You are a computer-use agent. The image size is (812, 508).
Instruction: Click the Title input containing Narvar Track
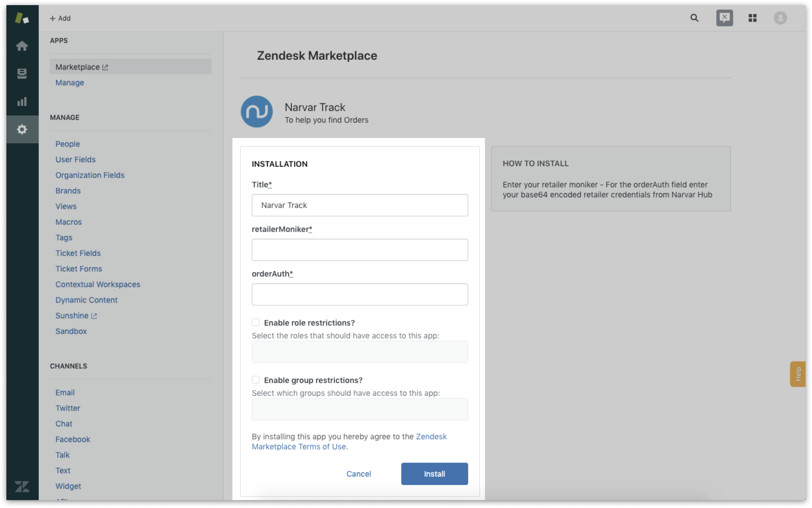359,205
